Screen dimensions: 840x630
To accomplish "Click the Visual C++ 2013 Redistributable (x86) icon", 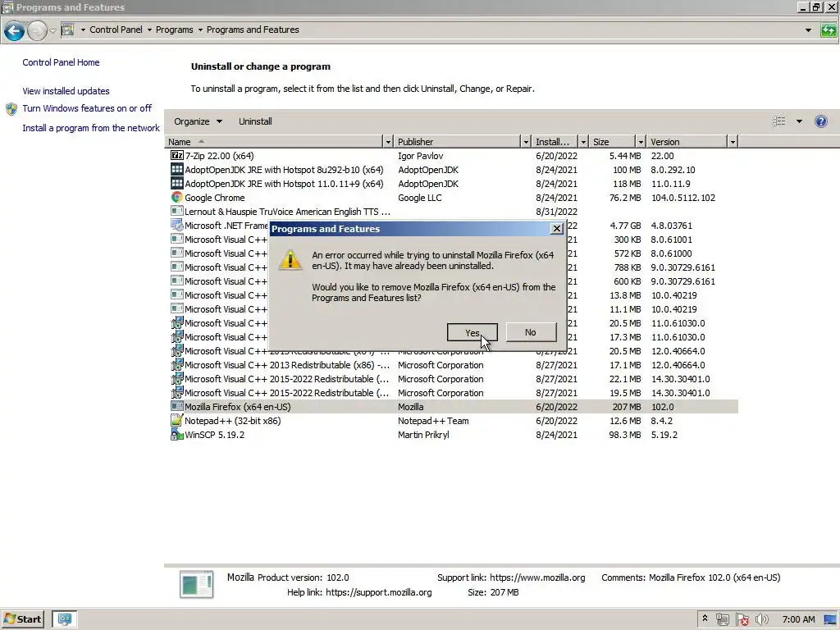I will pyautogui.click(x=177, y=364).
